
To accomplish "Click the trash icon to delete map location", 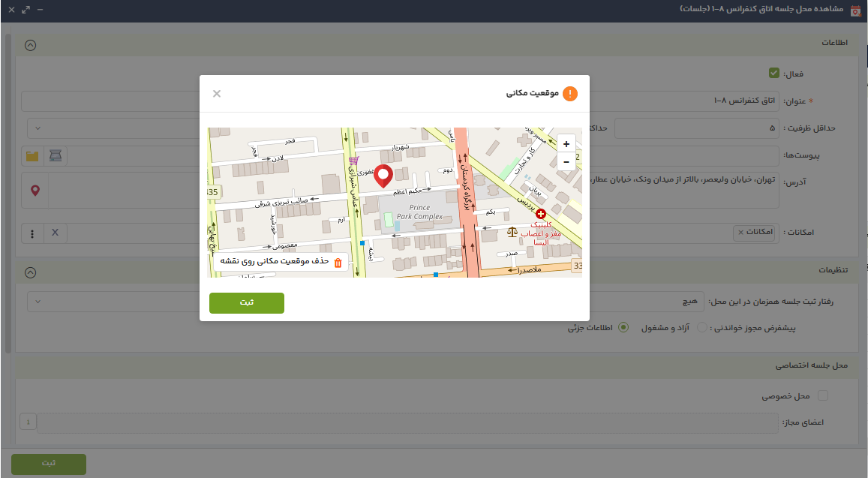I will pyautogui.click(x=338, y=263).
